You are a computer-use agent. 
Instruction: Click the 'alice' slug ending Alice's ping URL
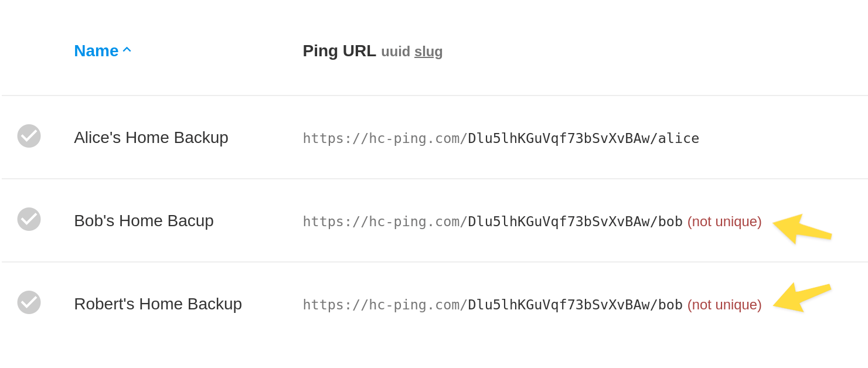coord(679,138)
